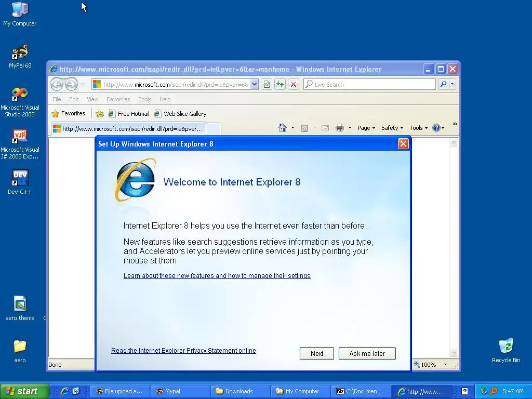The width and height of the screenshot is (532, 399).
Task: Open search provider dropdown arrow
Action: (x=453, y=84)
